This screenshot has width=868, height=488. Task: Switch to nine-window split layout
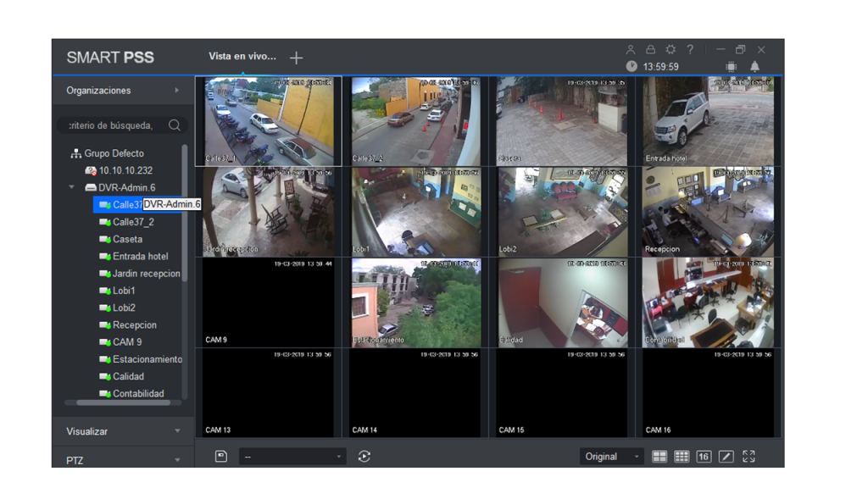click(x=682, y=457)
